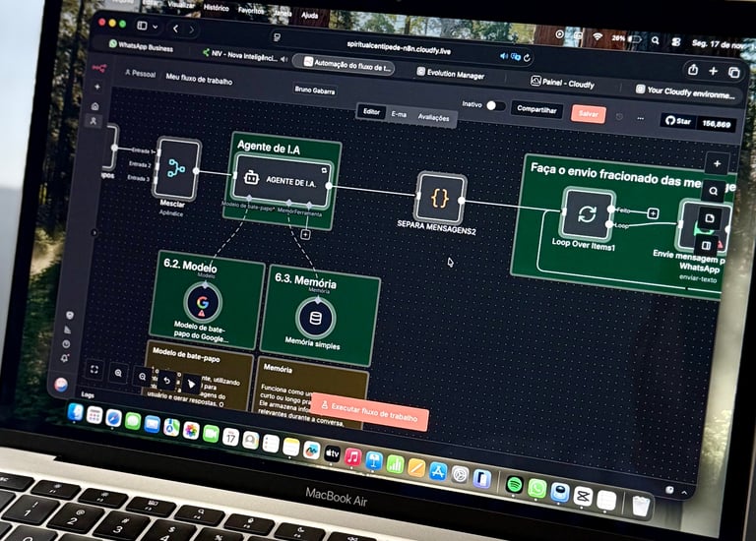Open notifications bell in sidebar
Viewport: 756px width, 541px height.
[65, 358]
